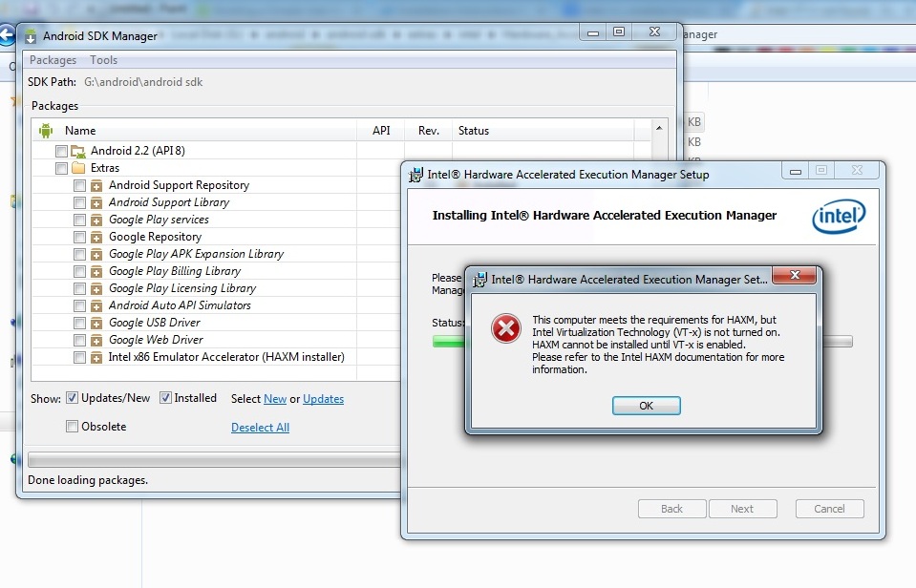Click the package list scroll up arrow
Viewport: 916px width, 588px height.
(659, 129)
